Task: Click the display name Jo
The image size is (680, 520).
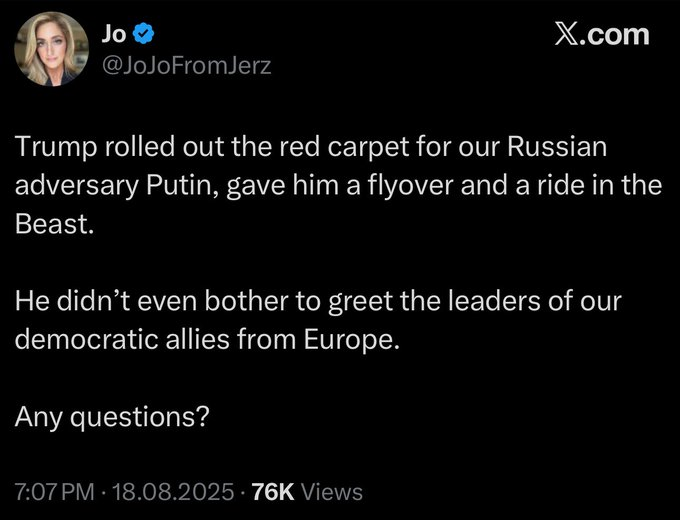Action: click(x=114, y=34)
